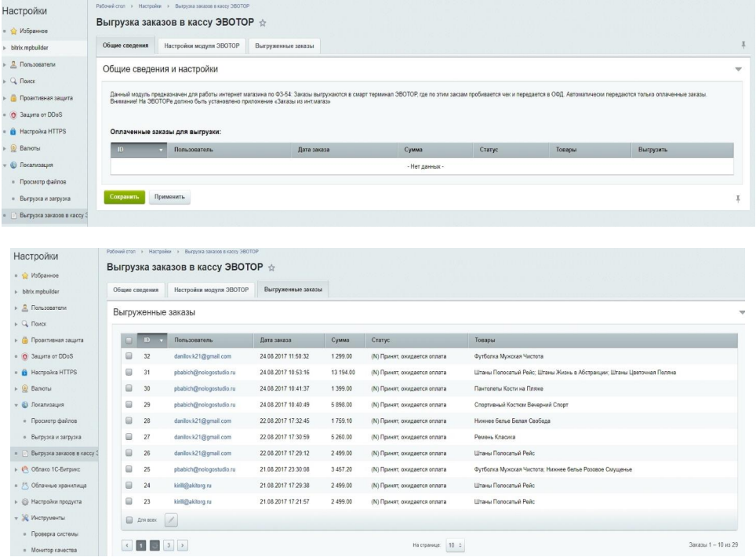Open Валюты icon in bottom sidebar
Viewport: 756px width, 557px height.
[x=25, y=388]
